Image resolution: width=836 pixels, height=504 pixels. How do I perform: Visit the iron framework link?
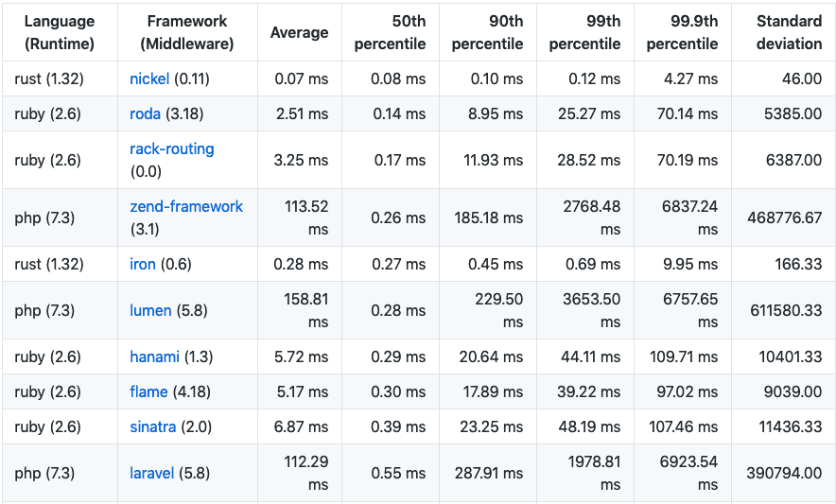[x=143, y=264]
